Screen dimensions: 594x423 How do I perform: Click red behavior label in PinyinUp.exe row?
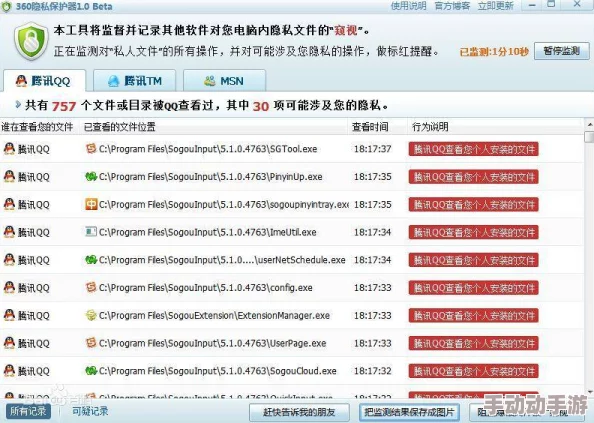[474, 177]
